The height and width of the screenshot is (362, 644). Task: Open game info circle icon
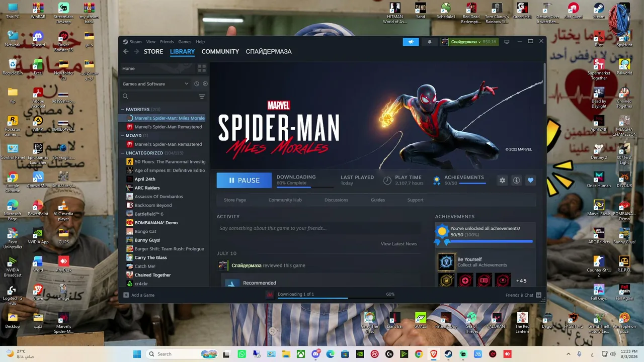point(516,180)
